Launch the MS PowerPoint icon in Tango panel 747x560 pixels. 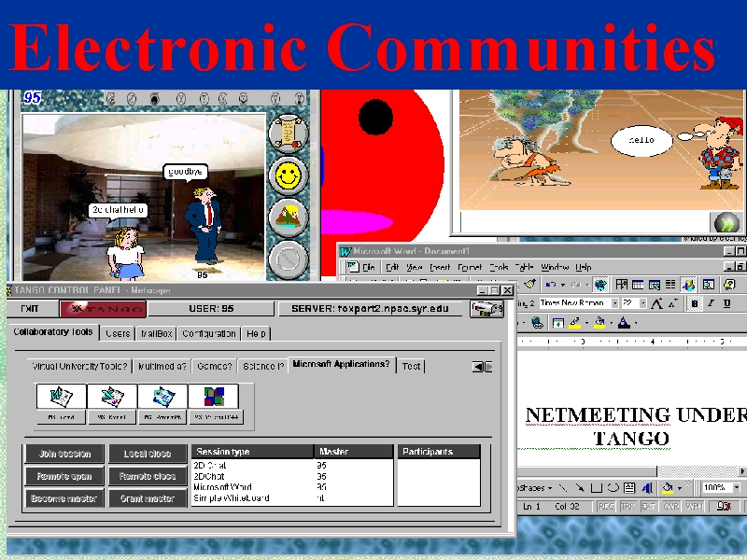pyautogui.click(x=162, y=397)
